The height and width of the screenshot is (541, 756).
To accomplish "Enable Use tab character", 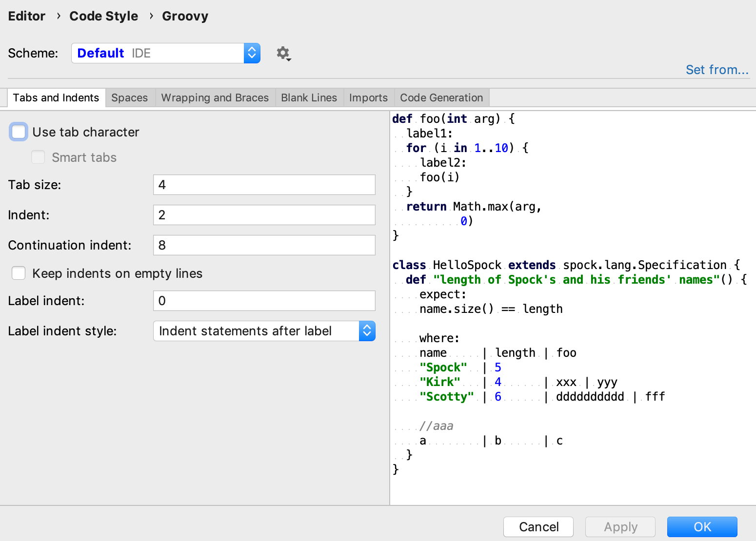I will click(x=18, y=132).
